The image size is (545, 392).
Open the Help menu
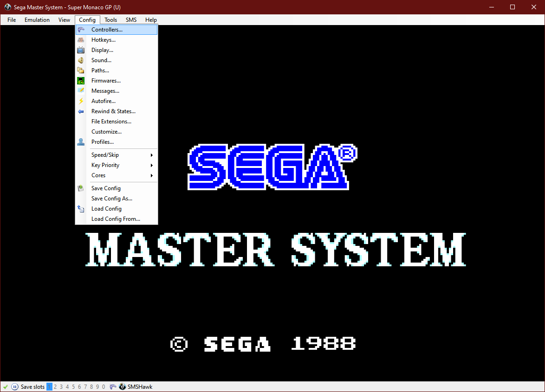[151, 20]
